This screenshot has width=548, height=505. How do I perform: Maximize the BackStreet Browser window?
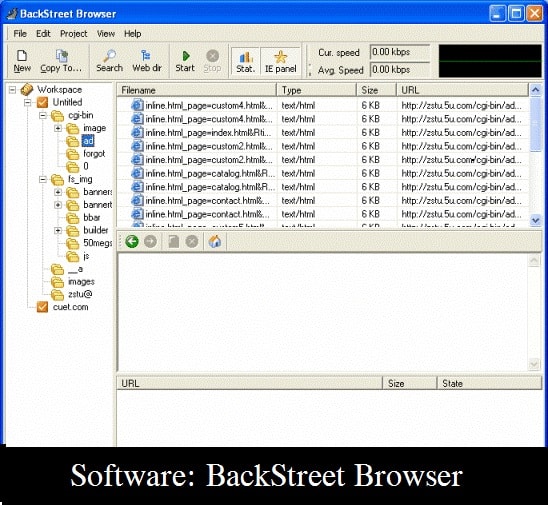[x=516, y=14]
